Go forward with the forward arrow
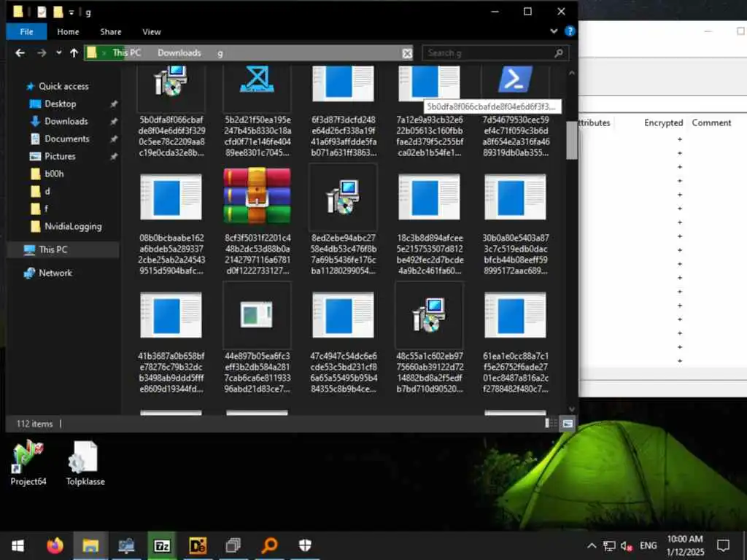This screenshot has width=747, height=560. [x=42, y=52]
